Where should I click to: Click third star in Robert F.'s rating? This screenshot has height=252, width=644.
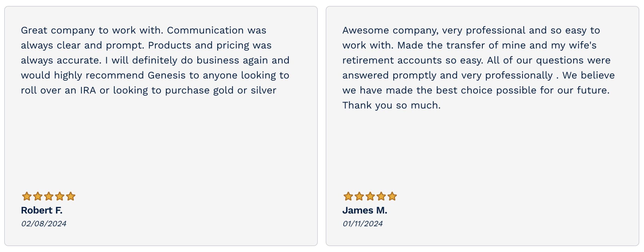pos(49,196)
